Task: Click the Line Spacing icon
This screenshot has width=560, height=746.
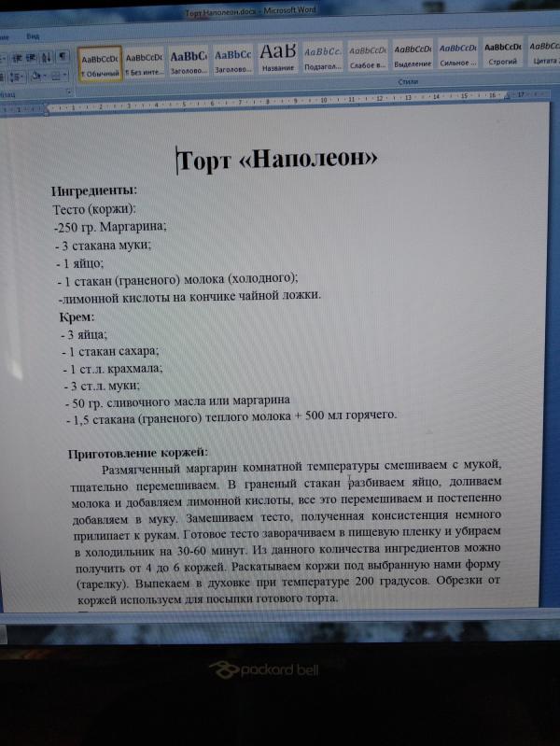Action: click(16, 77)
